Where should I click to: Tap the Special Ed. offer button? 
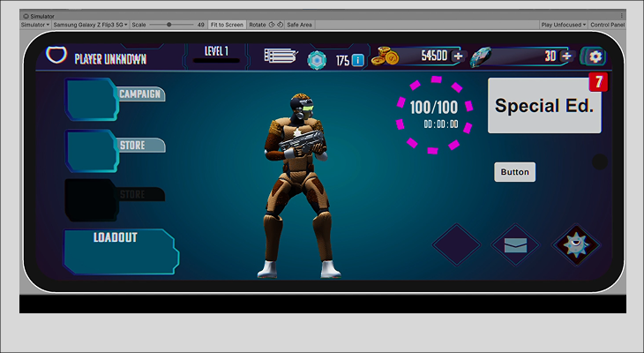point(544,106)
